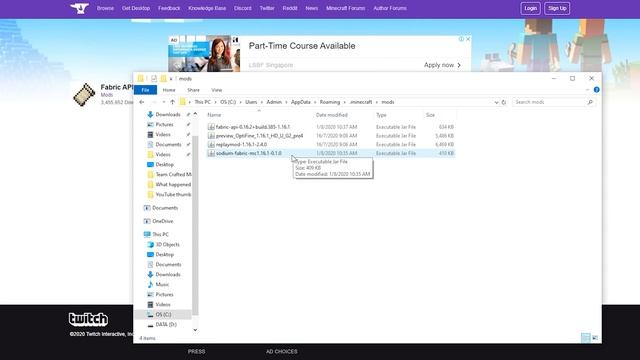Open the address bar history dropdown
Screen dimensions: 640x360
coord(496,102)
